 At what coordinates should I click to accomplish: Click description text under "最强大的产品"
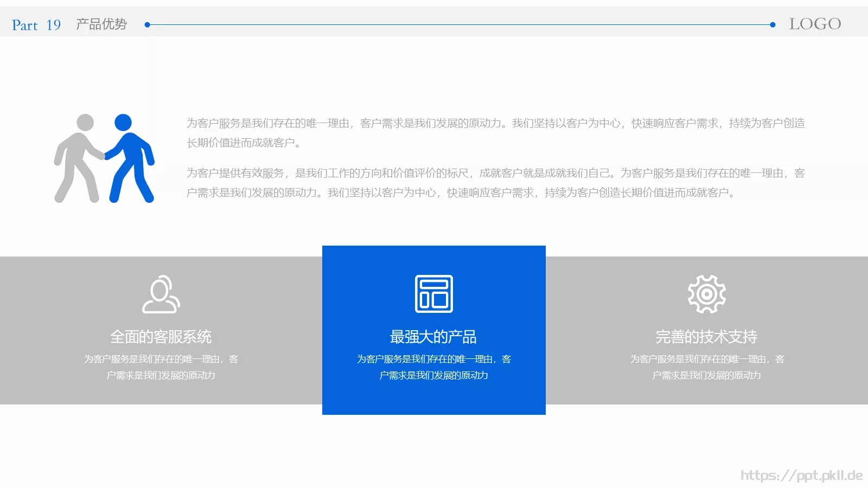click(x=434, y=367)
